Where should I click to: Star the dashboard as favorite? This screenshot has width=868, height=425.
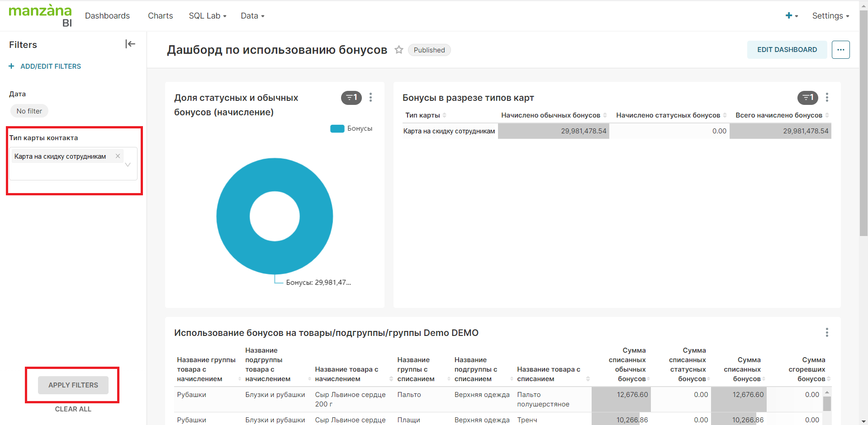click(398, 50)
